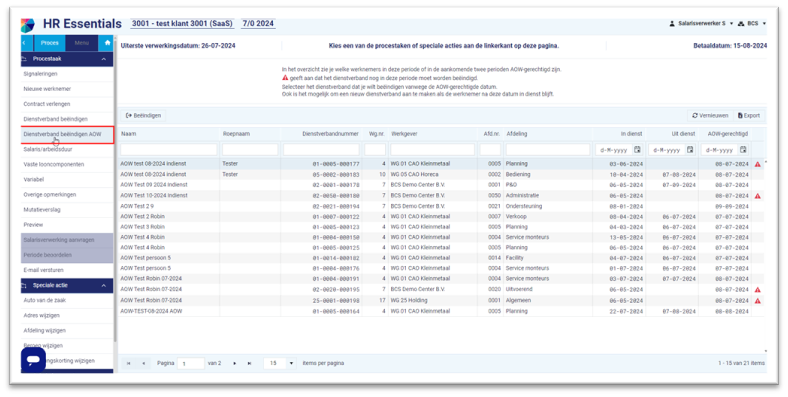The width and height of the screenshot is (788, 397).
Task: Go to last page pager icon
Action: click(249, 363)
